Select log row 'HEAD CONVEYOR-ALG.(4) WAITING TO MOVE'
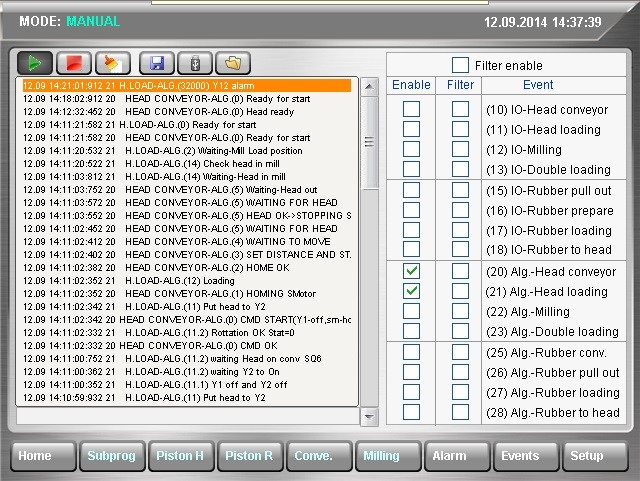The image size is (640, 481). 187,242
